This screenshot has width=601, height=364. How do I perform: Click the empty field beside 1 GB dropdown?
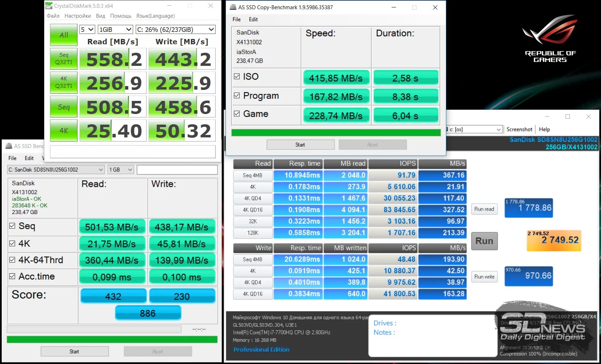[177, 170]
